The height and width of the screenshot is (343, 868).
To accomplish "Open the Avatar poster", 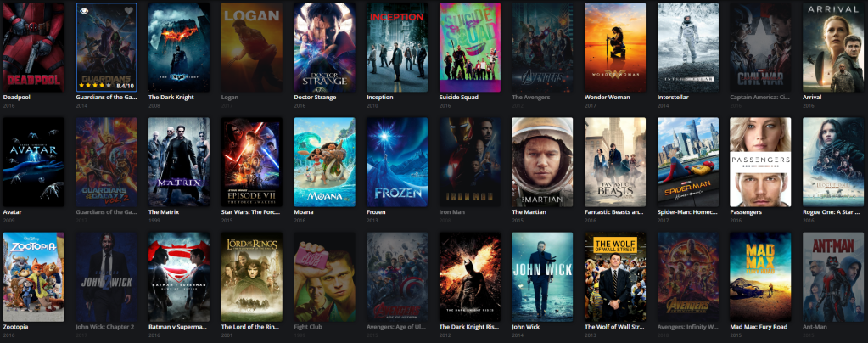I will tap(34, 162).
